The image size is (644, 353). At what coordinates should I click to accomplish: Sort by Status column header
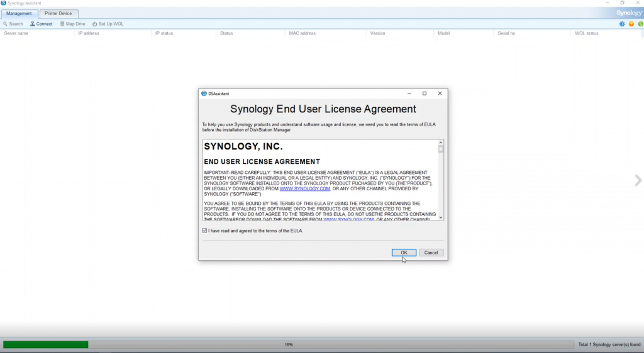[226, 33]
